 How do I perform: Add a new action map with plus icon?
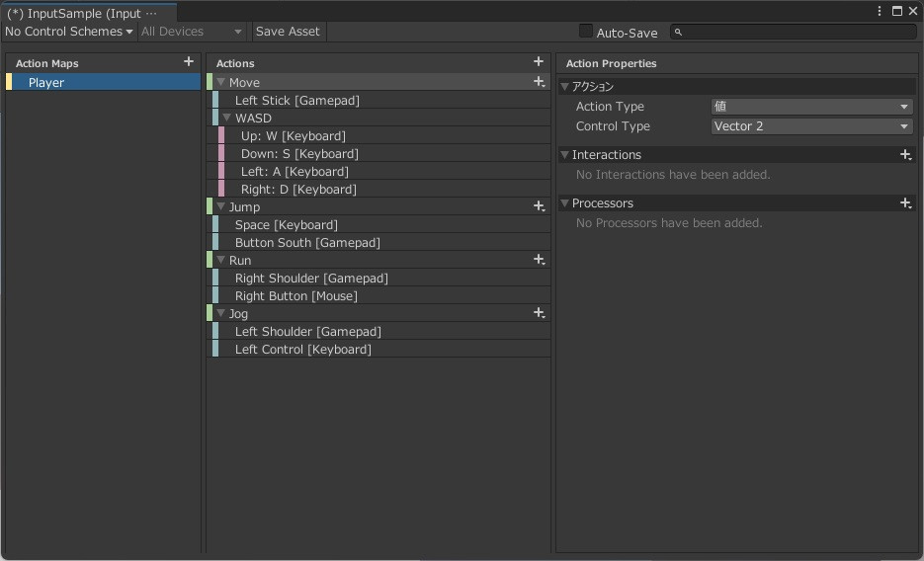coord(189,62)
